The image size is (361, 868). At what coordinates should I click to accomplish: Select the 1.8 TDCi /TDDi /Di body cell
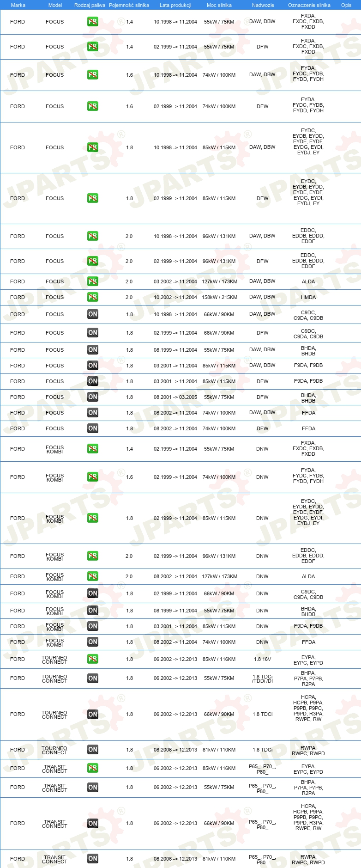tap(263, 679)
